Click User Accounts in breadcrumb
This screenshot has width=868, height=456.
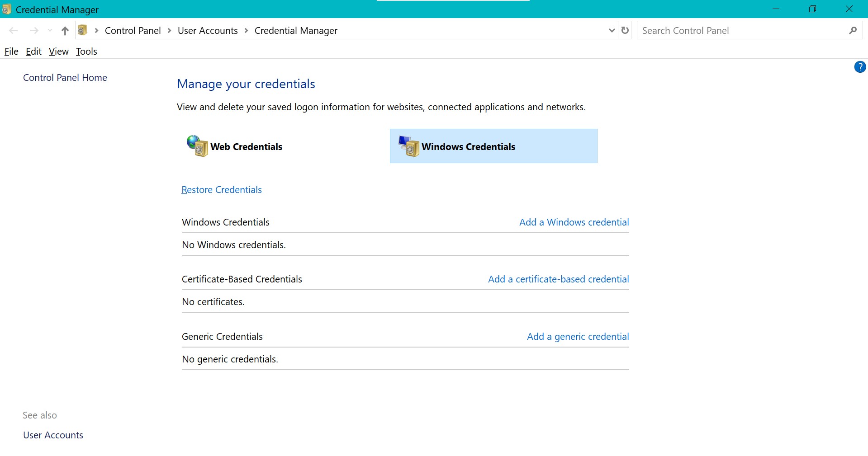coord(208,30)
